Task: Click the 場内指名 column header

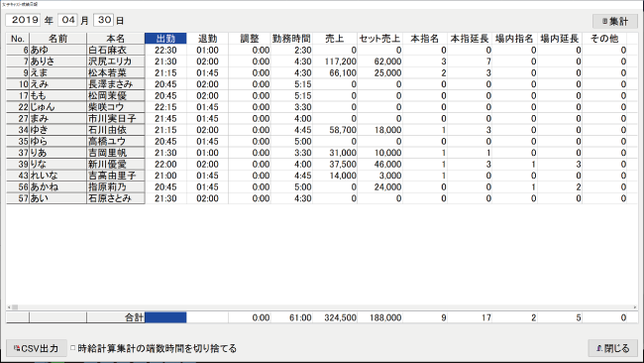Action: 514,39
